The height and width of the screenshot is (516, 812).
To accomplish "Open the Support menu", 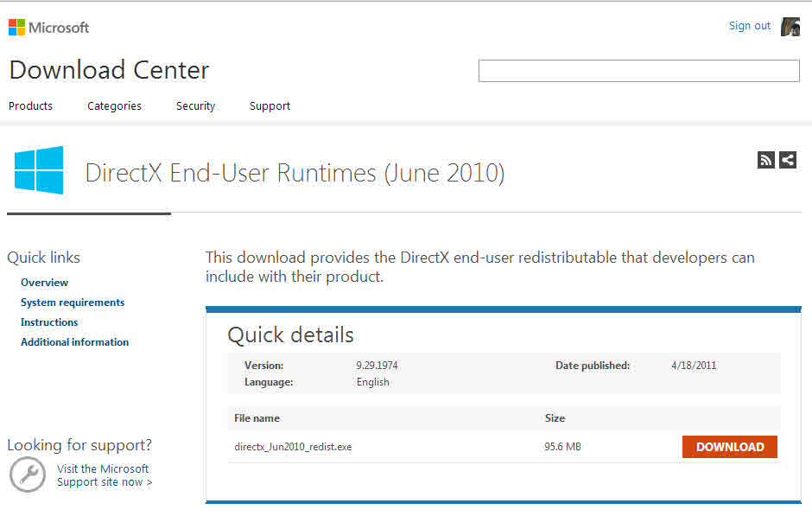I will (270, 105).
